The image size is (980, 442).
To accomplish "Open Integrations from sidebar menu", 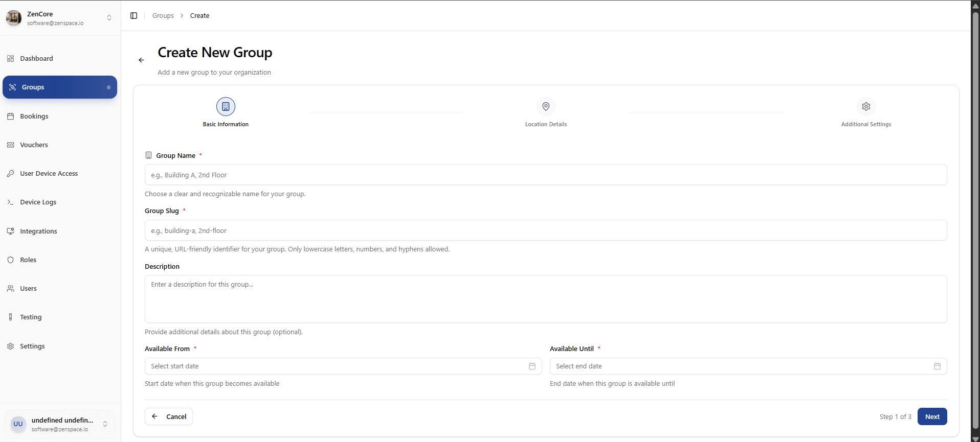I will pos(60,231).
